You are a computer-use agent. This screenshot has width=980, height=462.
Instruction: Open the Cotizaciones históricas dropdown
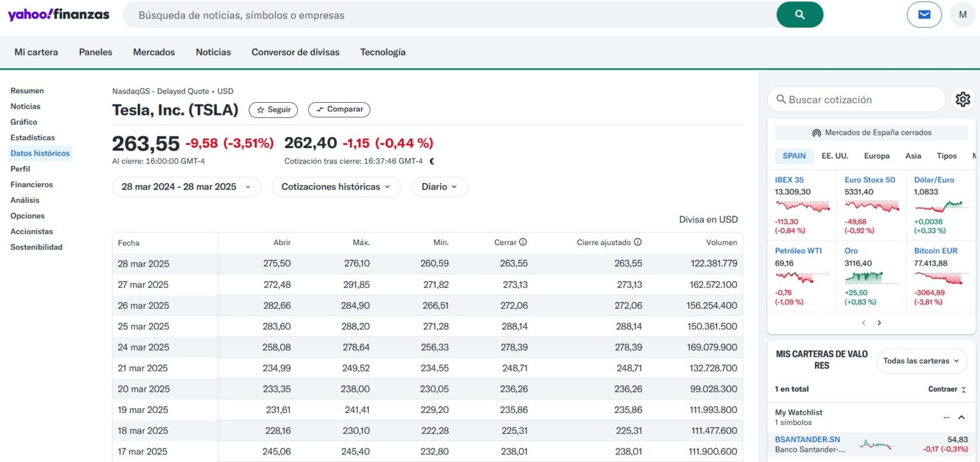[336, 187]
